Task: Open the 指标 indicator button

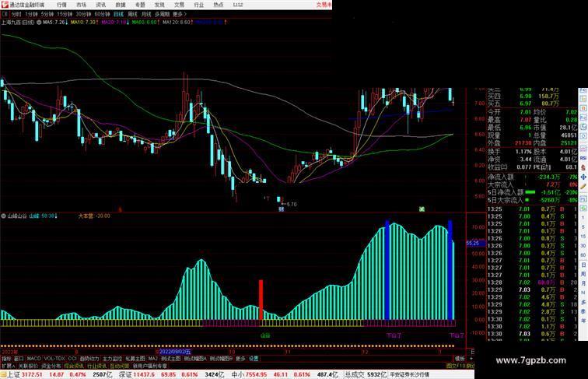Action: click(6, 359)
